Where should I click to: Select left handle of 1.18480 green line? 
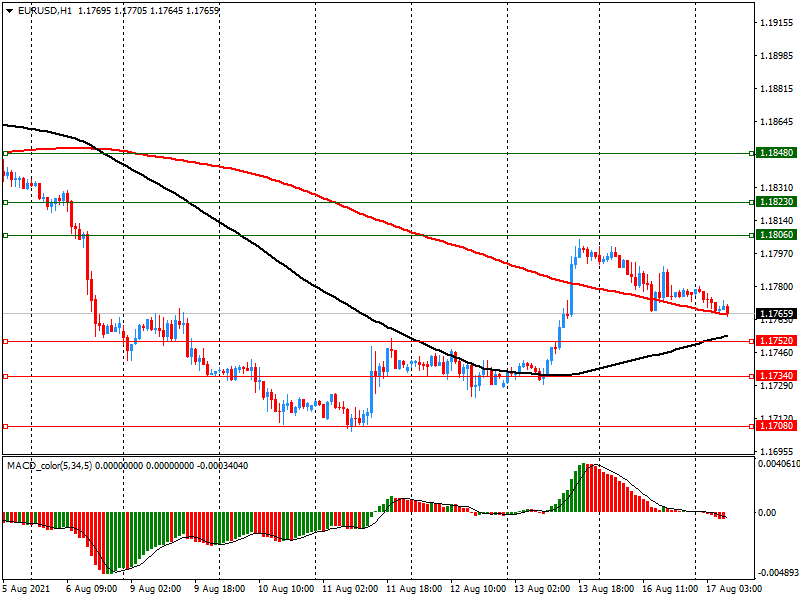pos(6,153)
